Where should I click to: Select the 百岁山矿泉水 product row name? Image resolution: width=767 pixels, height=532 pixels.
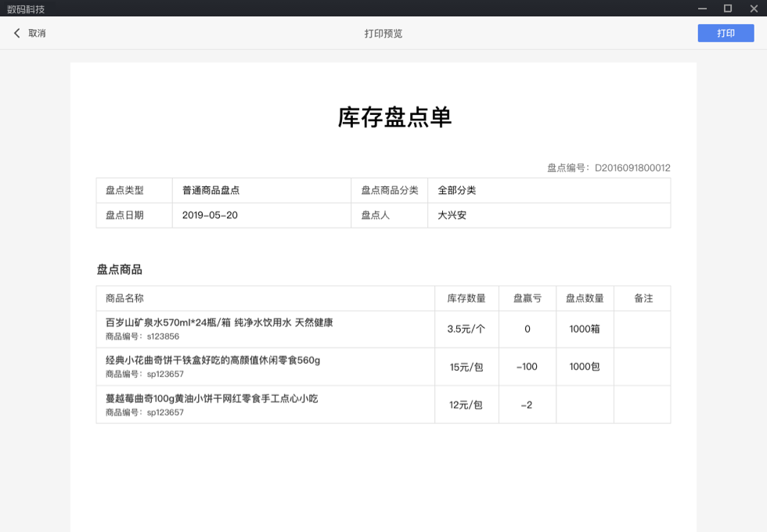click(219, 322)
